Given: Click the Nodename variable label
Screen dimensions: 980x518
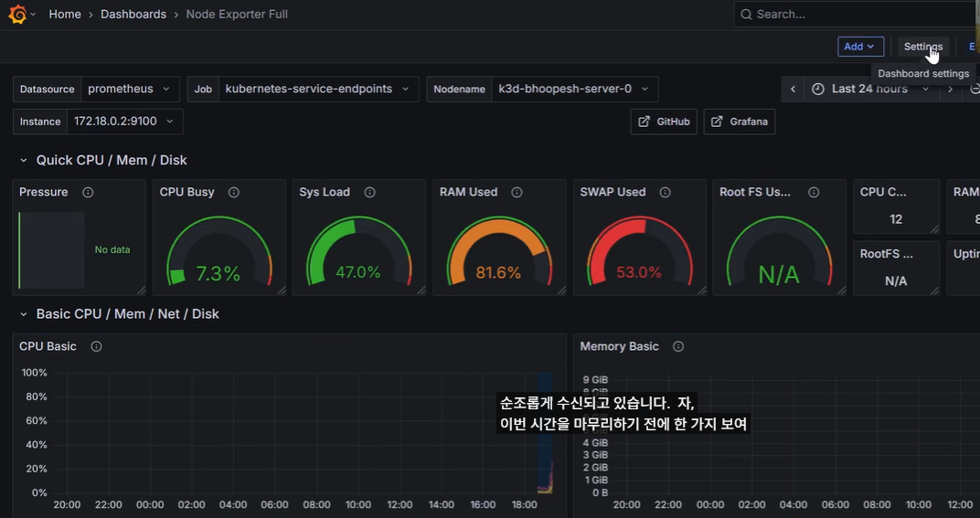Looking at the screenshot, I should 459,90.
